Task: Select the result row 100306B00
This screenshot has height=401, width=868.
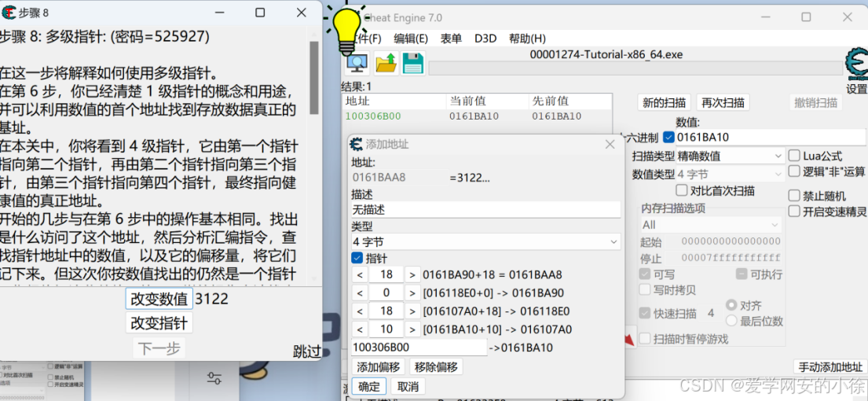Action: coord(478,116)
